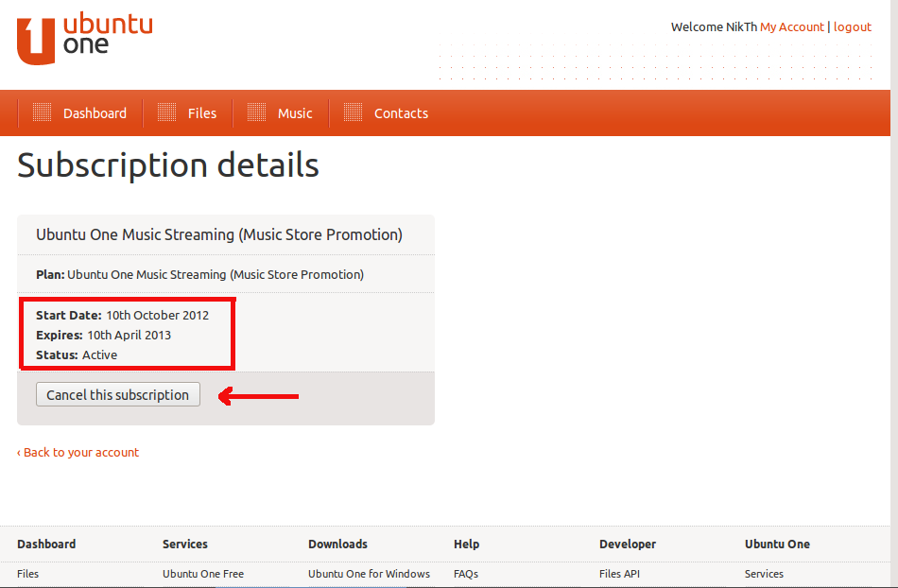Open the Contacts navigation tab
This screenshot has height=588, width=898.
[401, 113]
